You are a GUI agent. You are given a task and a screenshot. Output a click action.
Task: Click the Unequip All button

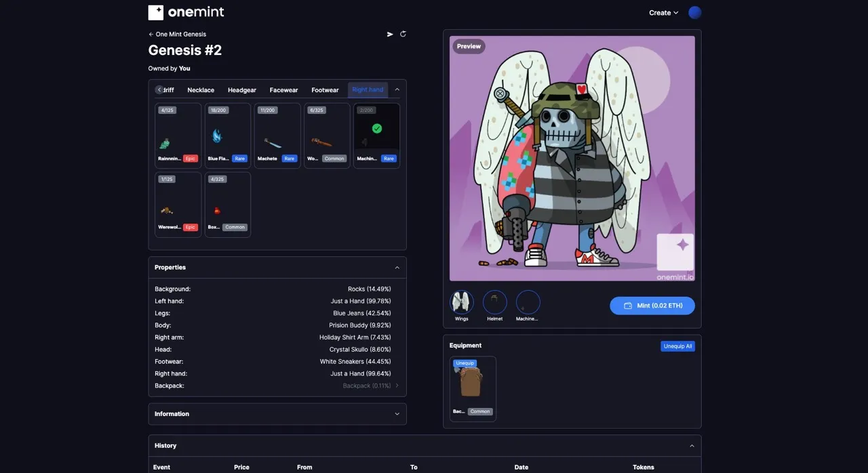pyautogui.click(x=678, y=346)
